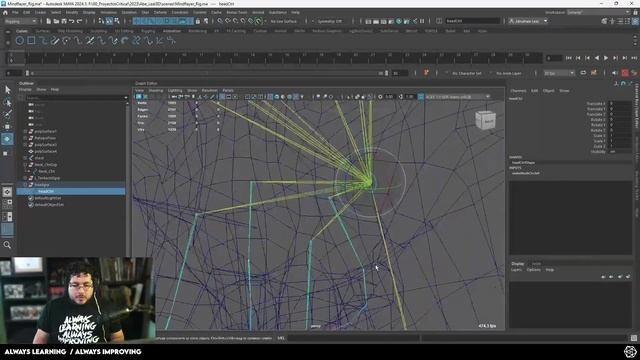The image size is (640, 360).
Task: Click the magnifier search icon in left toolbar
Action: [x=7, y=245]
